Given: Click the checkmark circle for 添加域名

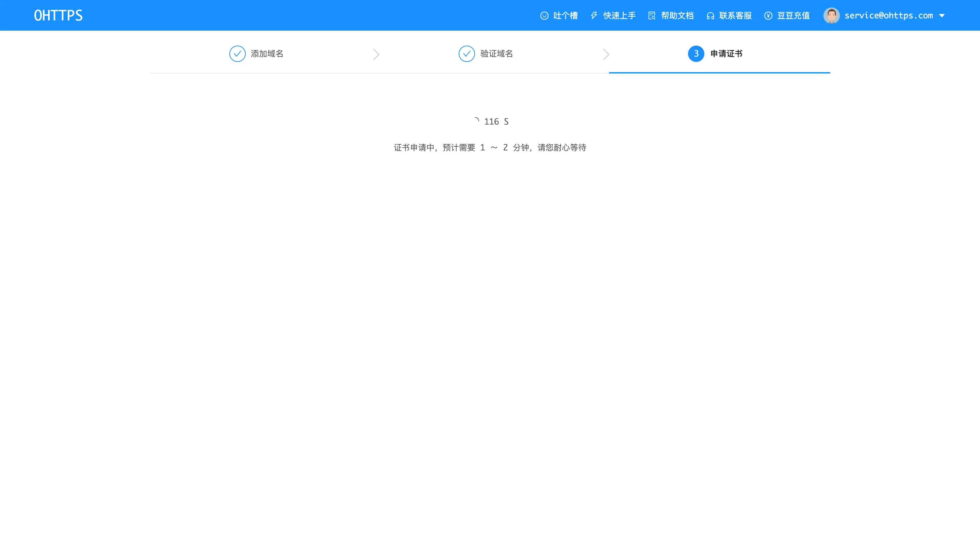Looking at the screenshot, I should pos(237,54).
